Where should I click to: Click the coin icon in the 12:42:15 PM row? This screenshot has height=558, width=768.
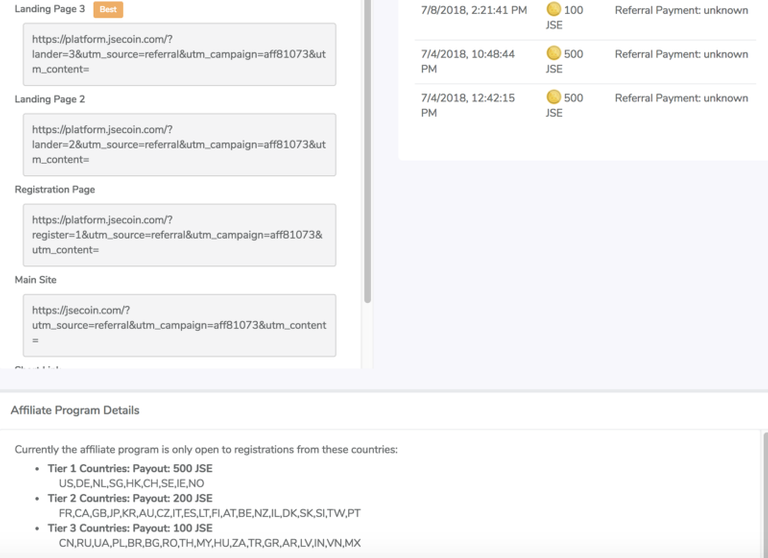(x=553, y=98)
